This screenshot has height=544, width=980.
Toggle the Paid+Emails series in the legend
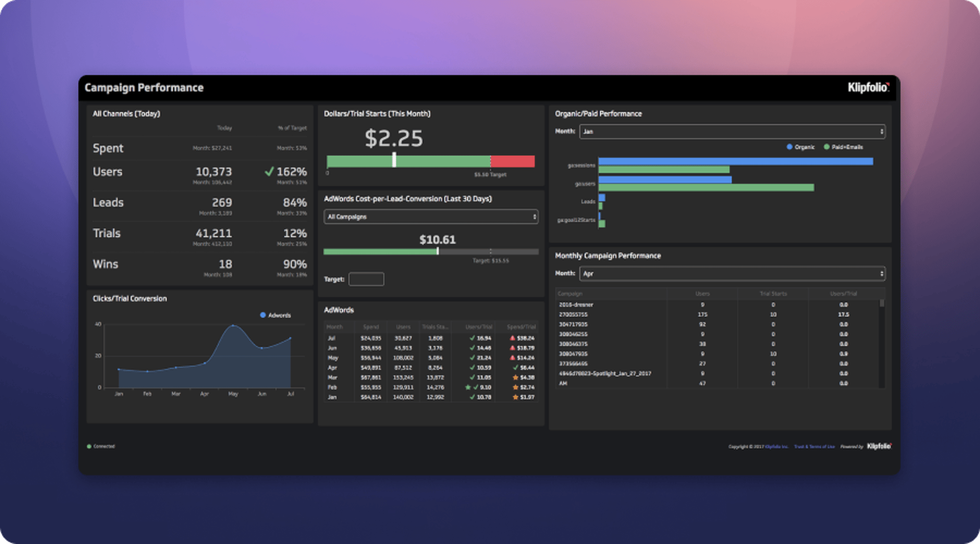point(843,146)
